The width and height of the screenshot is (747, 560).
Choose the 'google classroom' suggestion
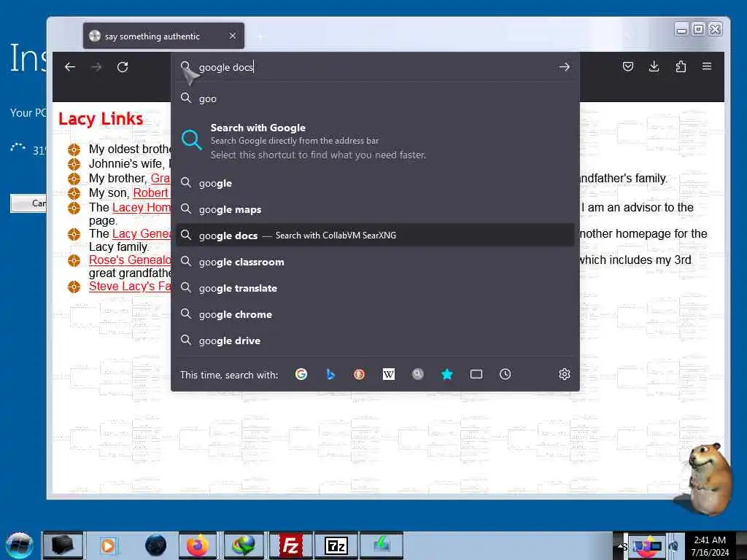pyautogui.click(x=374, y=262)
